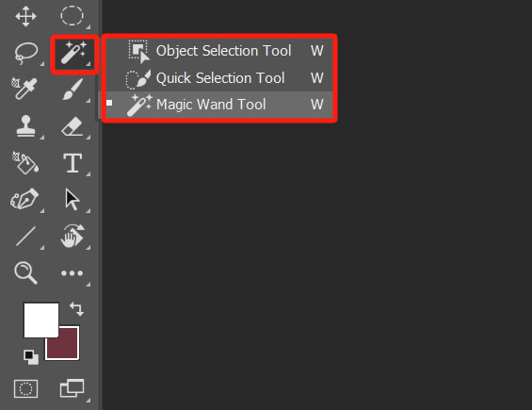Activate the Clone Stamp tool
The height and width of the screenshot is (410, 532).
25,126
